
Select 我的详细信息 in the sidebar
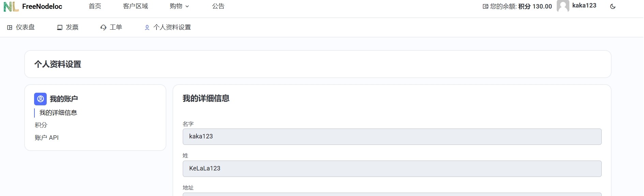[x=58, y=113]
